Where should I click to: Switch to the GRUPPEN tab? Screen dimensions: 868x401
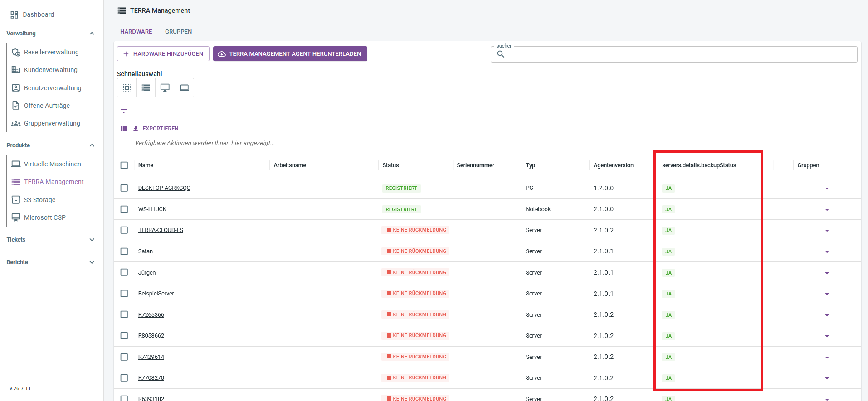(x=178, y=32)
